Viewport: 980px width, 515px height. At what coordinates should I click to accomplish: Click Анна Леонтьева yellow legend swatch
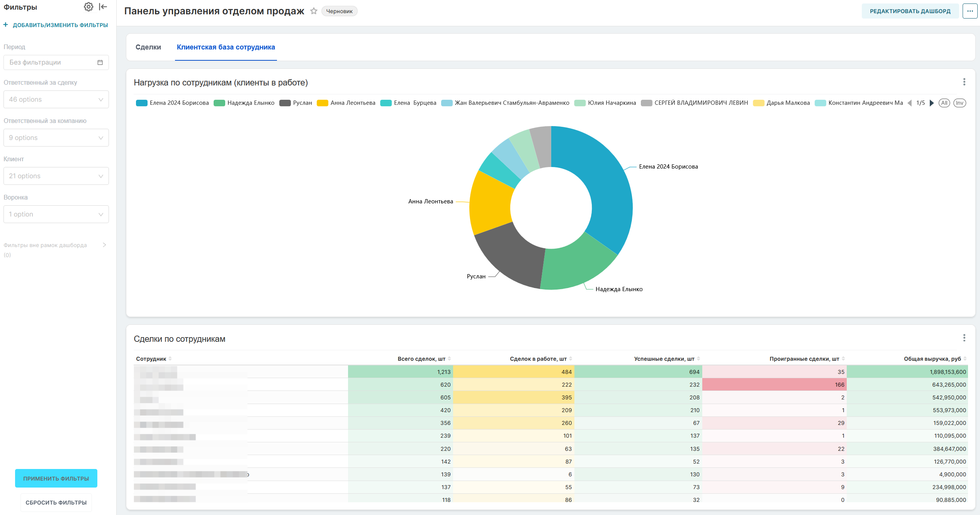323,103
